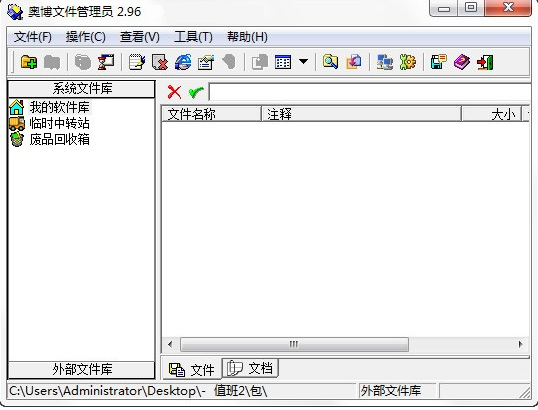Click the blue grid view mode icon
Image resolution: width=538 pixels, height=410 pixels.
[283, 62]
